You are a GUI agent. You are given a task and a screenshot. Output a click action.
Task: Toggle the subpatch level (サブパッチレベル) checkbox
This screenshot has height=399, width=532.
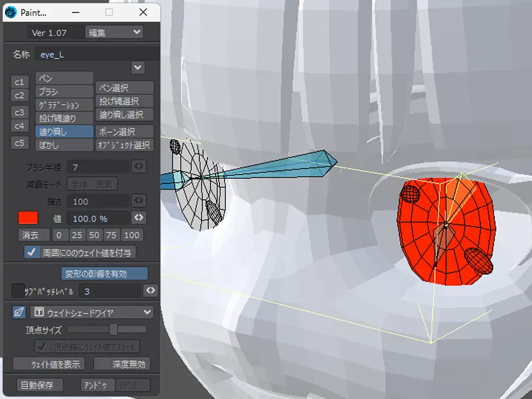18,290
